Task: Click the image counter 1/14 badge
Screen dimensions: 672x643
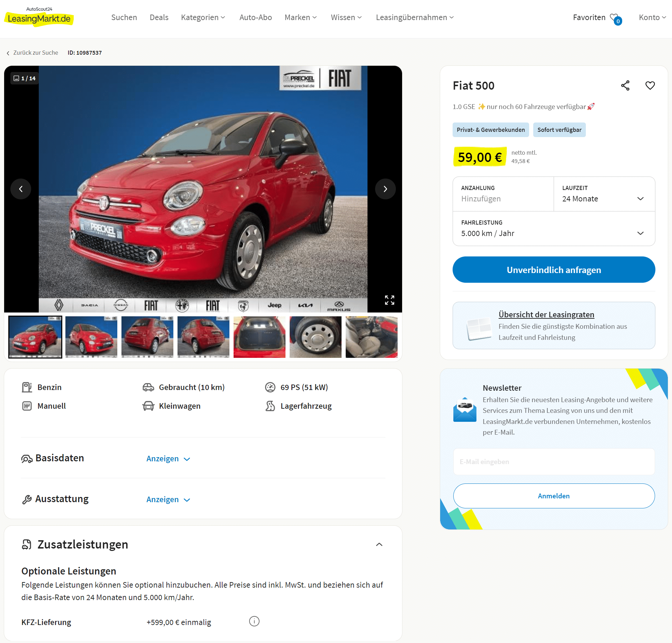Action: 25,78
